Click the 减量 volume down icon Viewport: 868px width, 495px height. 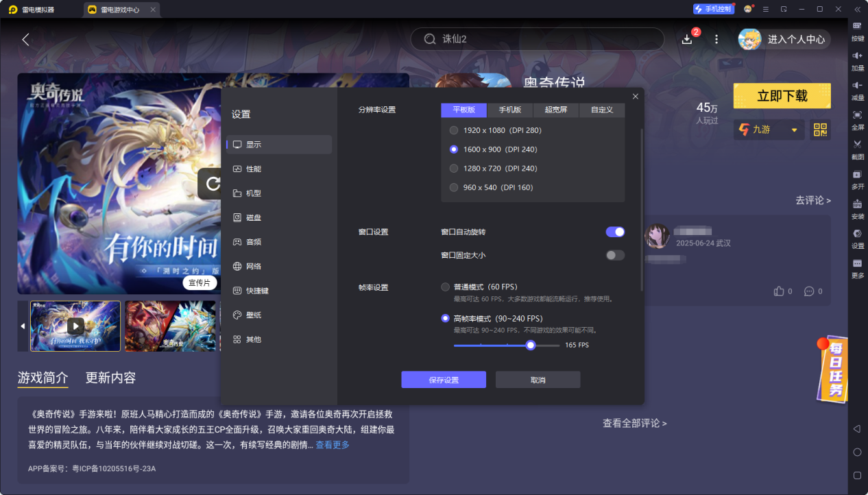857,89
